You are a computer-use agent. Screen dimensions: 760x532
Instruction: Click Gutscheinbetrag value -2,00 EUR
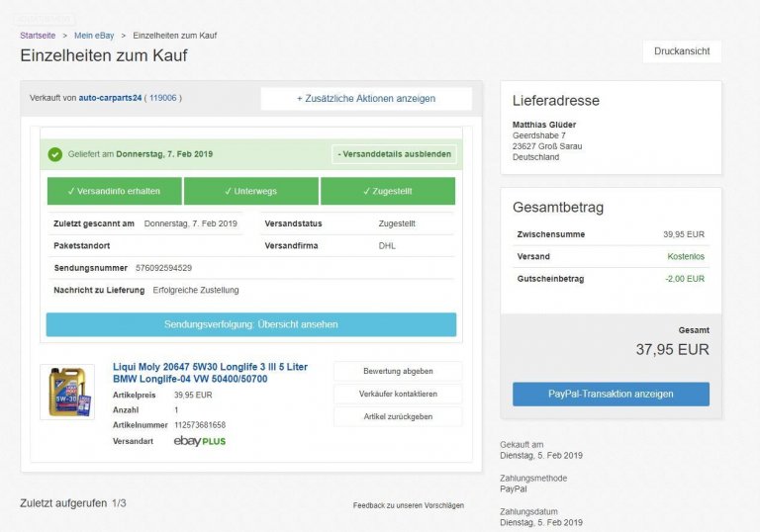pyautogui.click(x=685, y=279)
